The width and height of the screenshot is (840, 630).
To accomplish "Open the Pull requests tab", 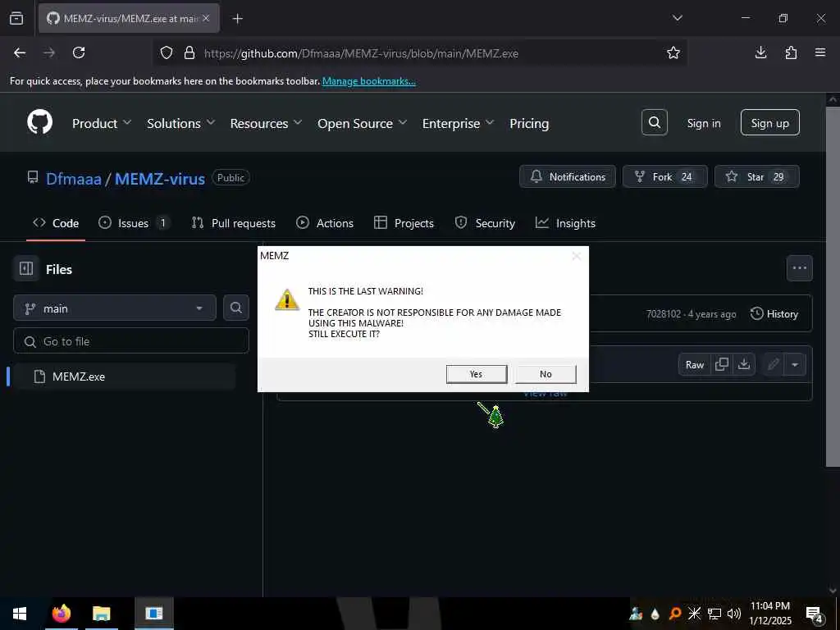I will [x=234, y=223].
